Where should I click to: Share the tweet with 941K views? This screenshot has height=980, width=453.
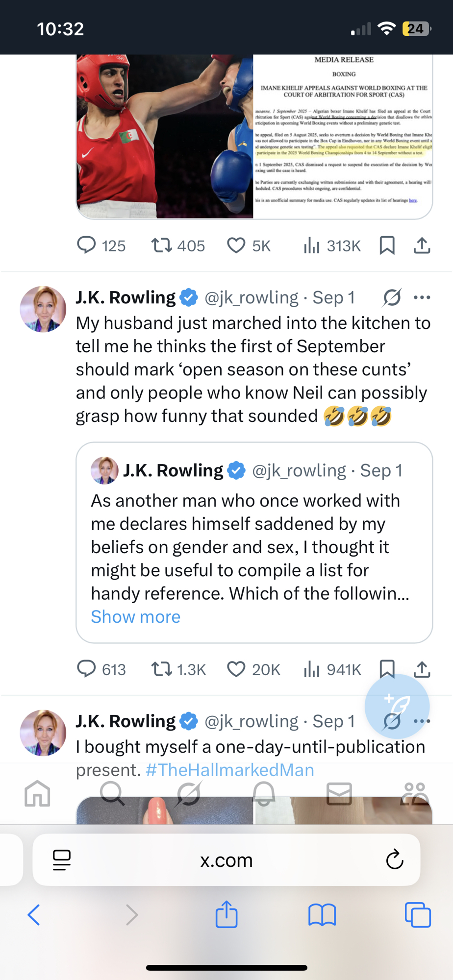tap(422, 669)
